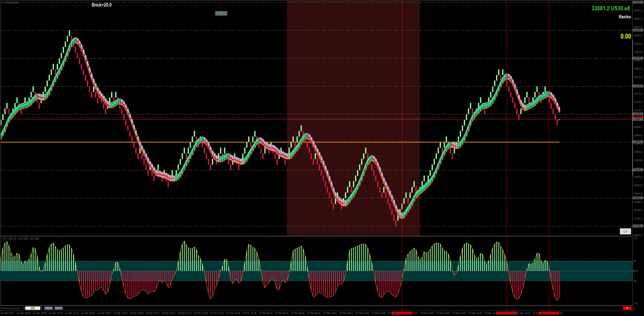Screen dimensions: 644x316
Task: Click the yellow 0.00 label
Action: pyautogui.click(x=626, y=36)
